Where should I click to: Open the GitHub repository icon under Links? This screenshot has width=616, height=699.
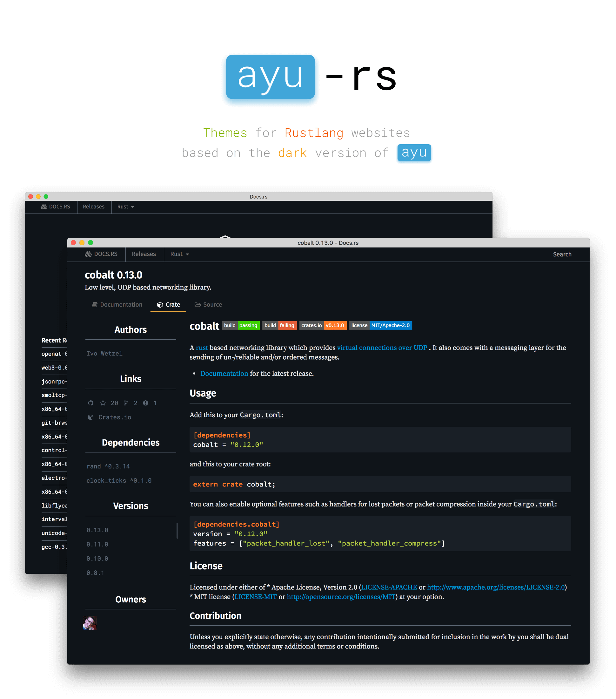point(90,403)
